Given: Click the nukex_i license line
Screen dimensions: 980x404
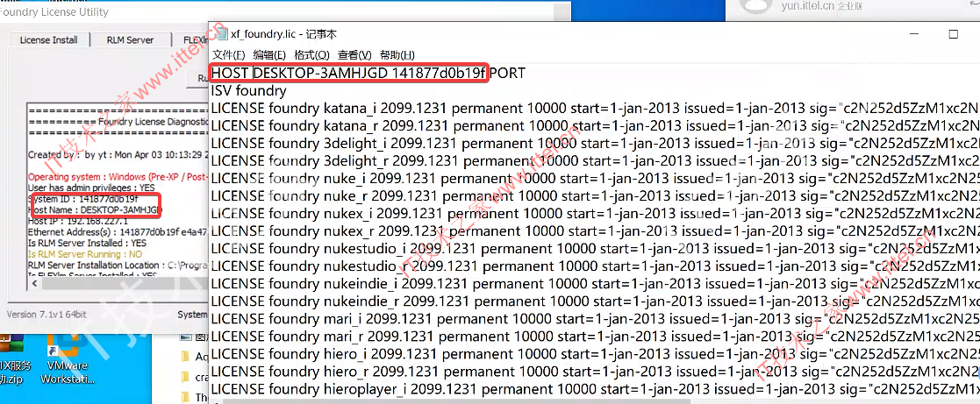Looking at the screenshot, I should [595, 214].
